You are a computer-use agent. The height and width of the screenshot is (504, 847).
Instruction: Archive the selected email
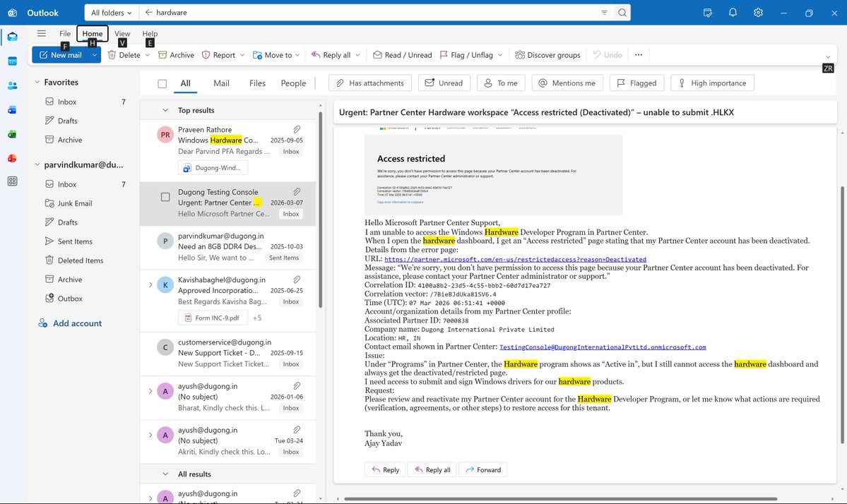click(176, 55)
